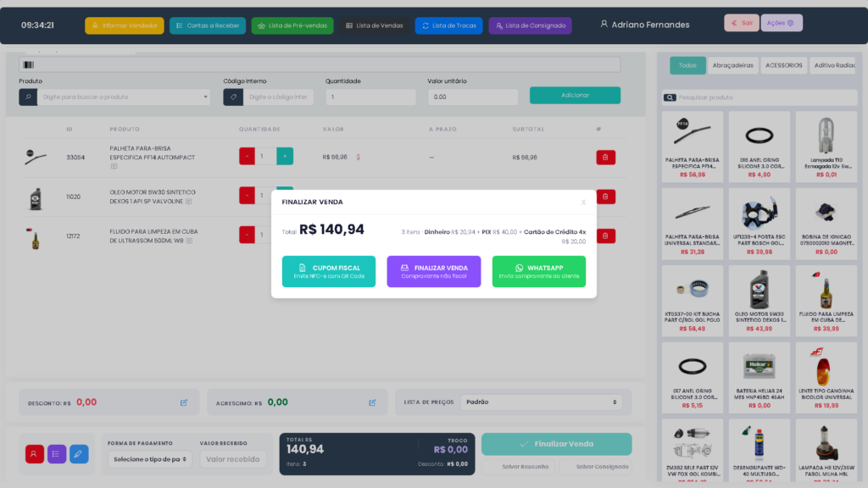Edit the Desconto value icon
This screenshot has height=488, width=868.
[x=184, y=402]
